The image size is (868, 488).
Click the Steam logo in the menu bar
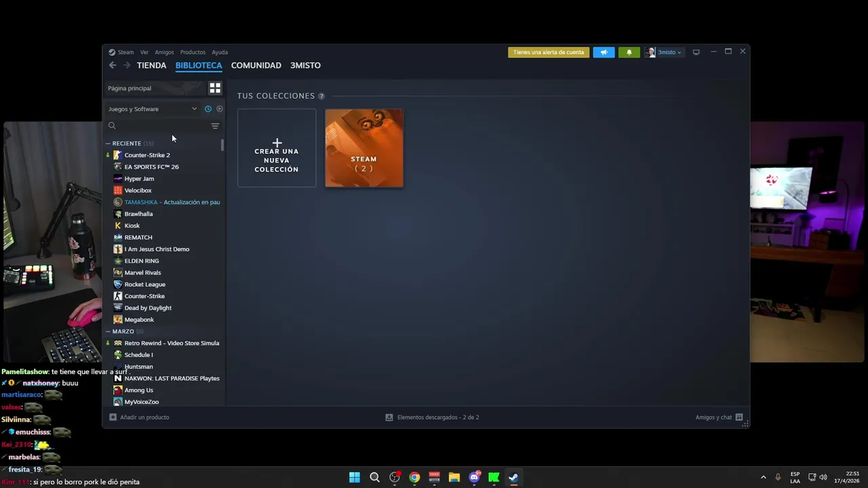112,52
